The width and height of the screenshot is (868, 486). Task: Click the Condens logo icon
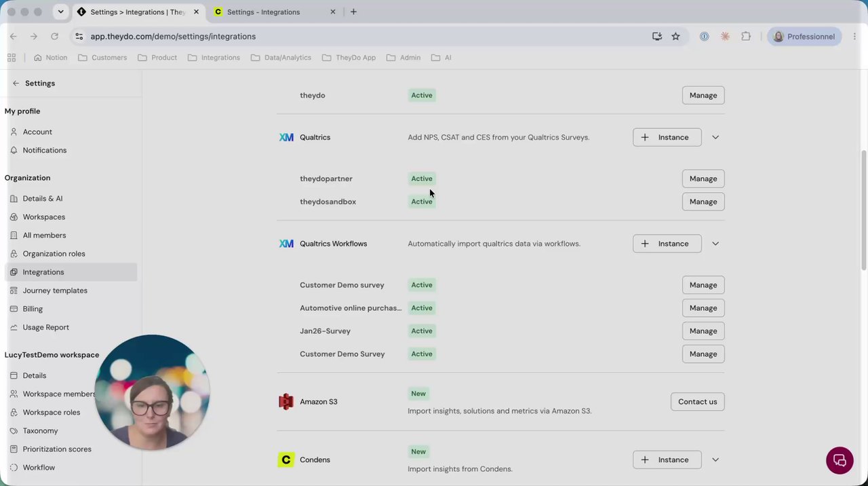286,460
